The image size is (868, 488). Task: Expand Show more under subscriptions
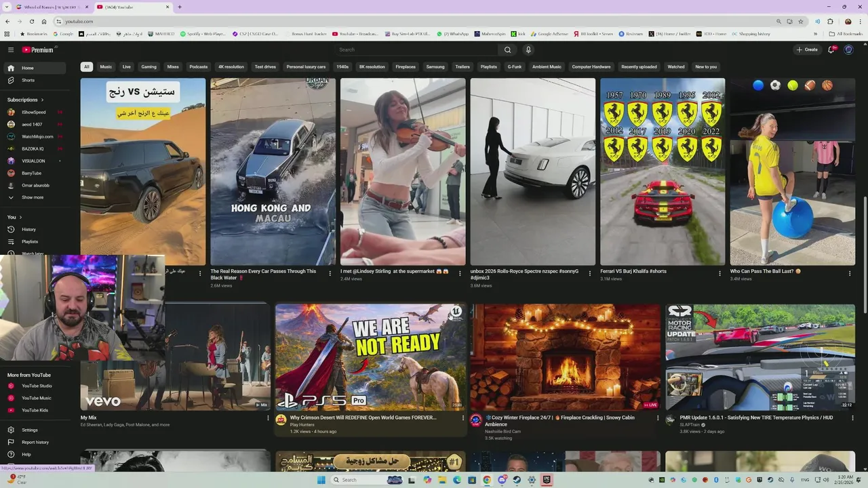[x=36, y=197]
